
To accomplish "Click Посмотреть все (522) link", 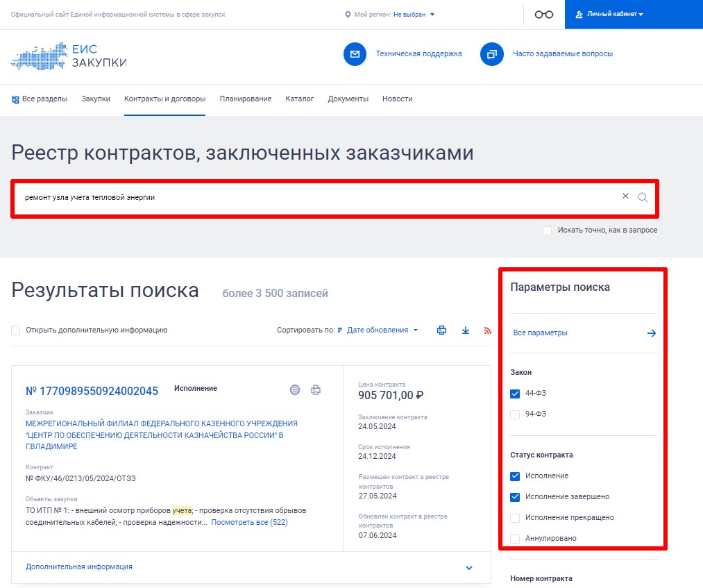I will click(249, 522).
